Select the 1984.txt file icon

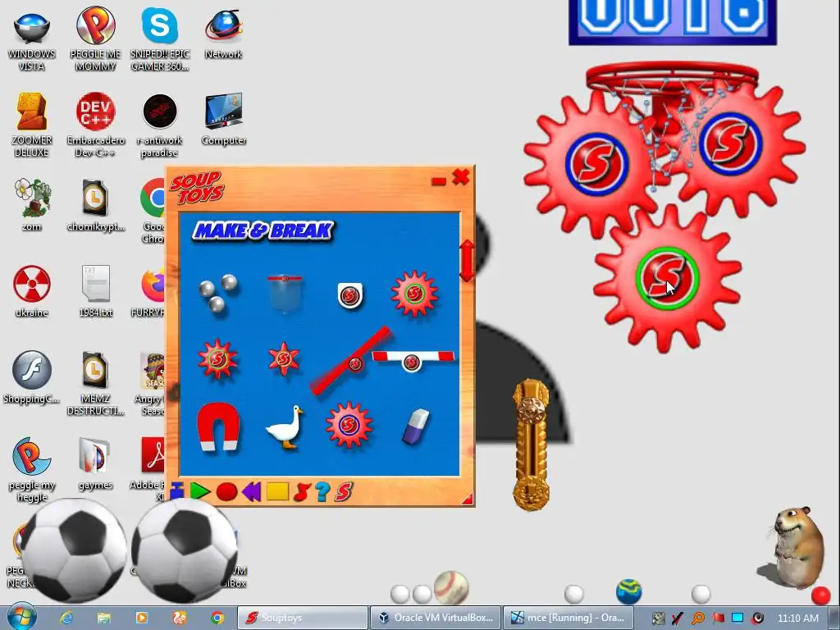pos(95,291)
